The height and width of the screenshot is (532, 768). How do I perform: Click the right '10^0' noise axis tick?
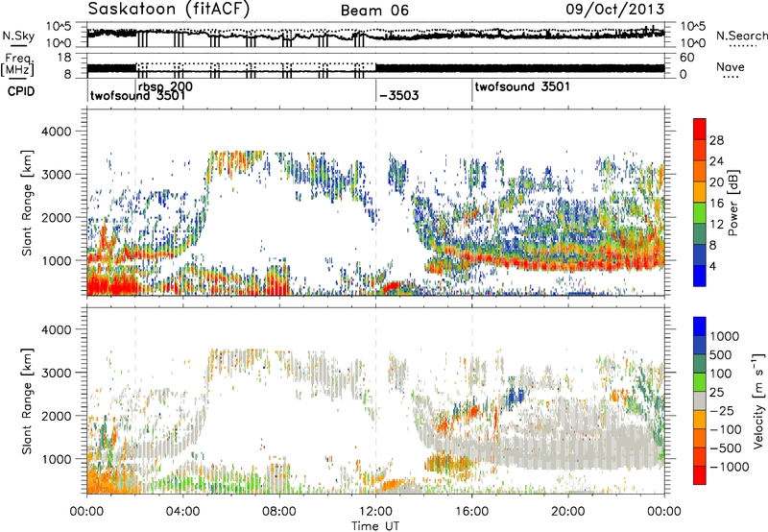pos(692,43)
